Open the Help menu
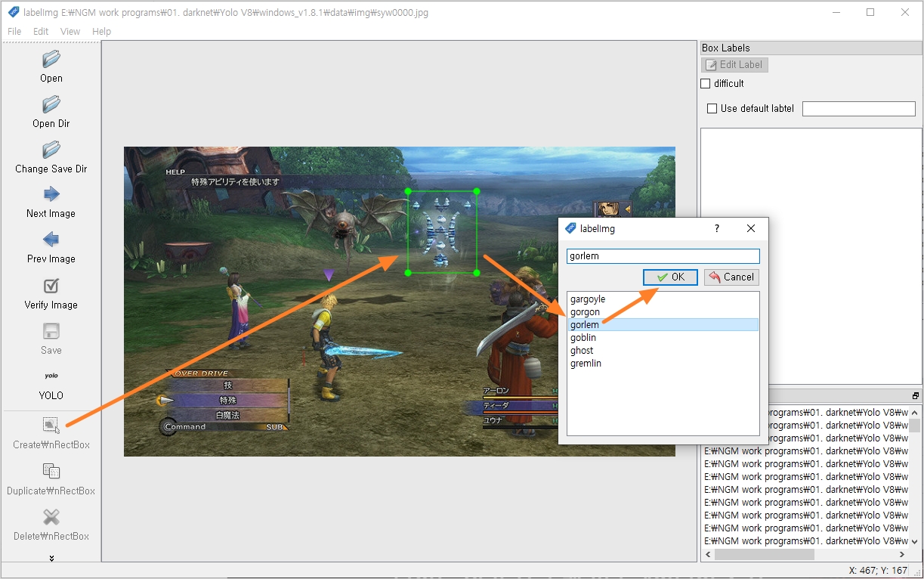The image size is (924, 579). [x=101, y=32]
